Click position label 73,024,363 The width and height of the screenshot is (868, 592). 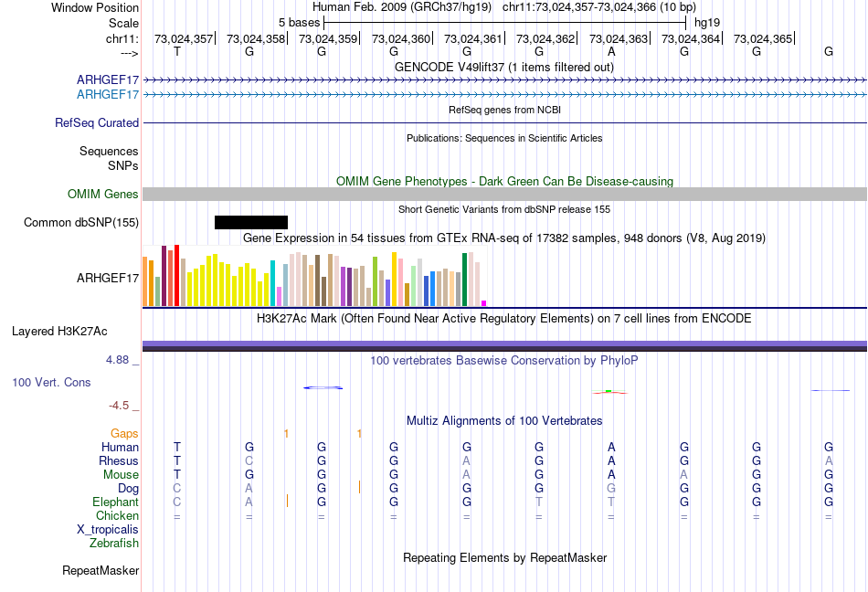619,38
